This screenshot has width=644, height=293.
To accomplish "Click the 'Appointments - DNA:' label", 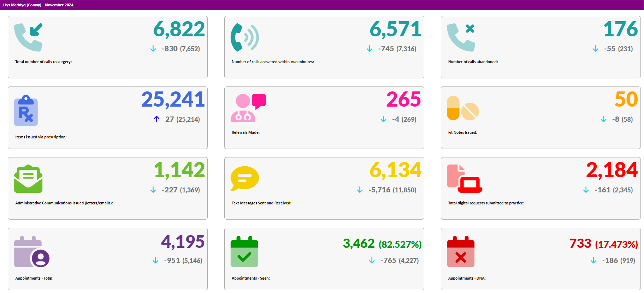I will [x=467, y=278].
